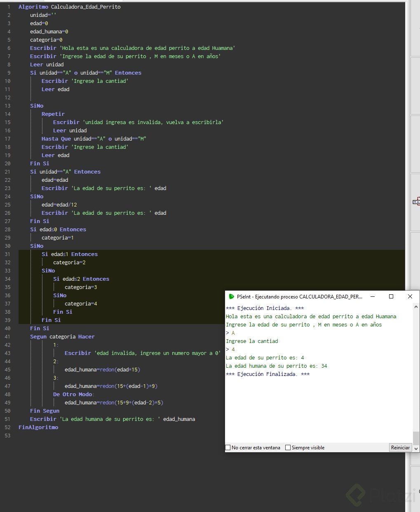
Task: Click the 'edad=edad/12' code line
Action: 59,204
